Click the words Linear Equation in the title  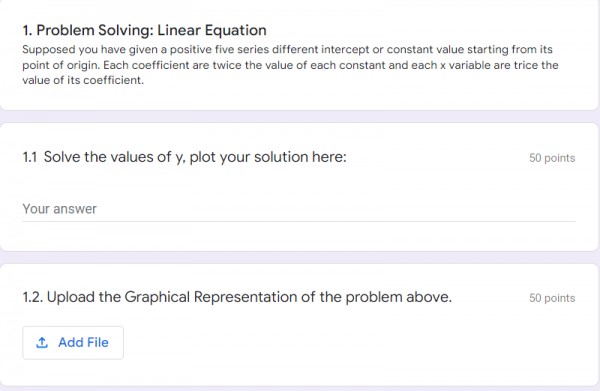tap(212, 30)
